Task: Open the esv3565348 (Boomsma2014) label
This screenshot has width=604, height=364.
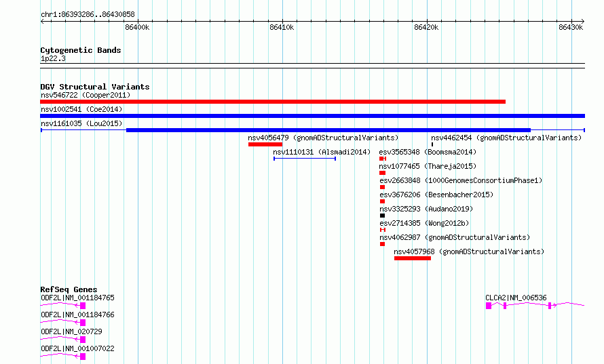Action: (428, 152)
